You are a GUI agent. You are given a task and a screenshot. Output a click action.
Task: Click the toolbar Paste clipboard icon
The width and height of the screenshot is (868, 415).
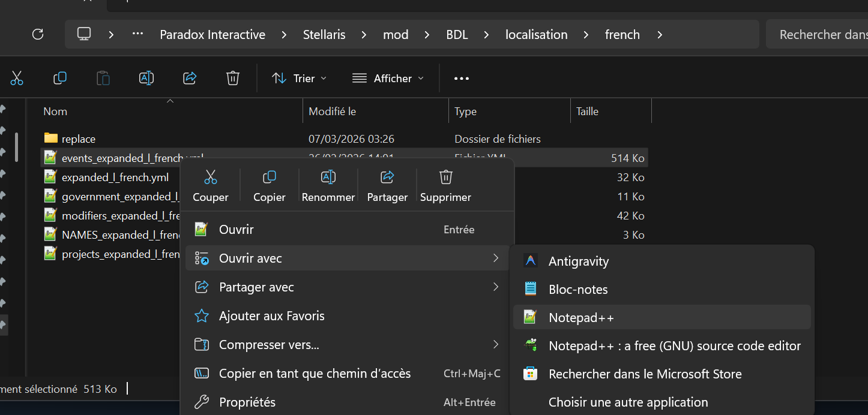pyautogui.click(x=103, y=78)
